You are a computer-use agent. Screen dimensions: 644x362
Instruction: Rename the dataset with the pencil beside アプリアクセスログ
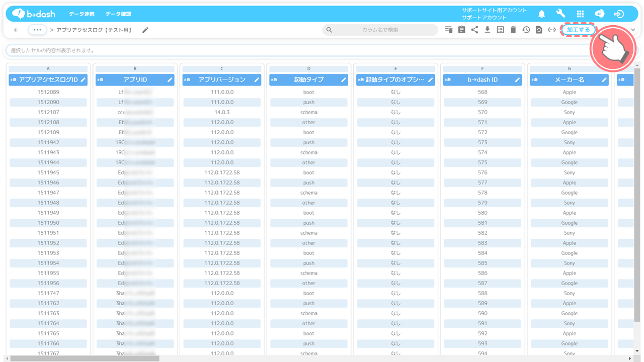click(145, 30)
